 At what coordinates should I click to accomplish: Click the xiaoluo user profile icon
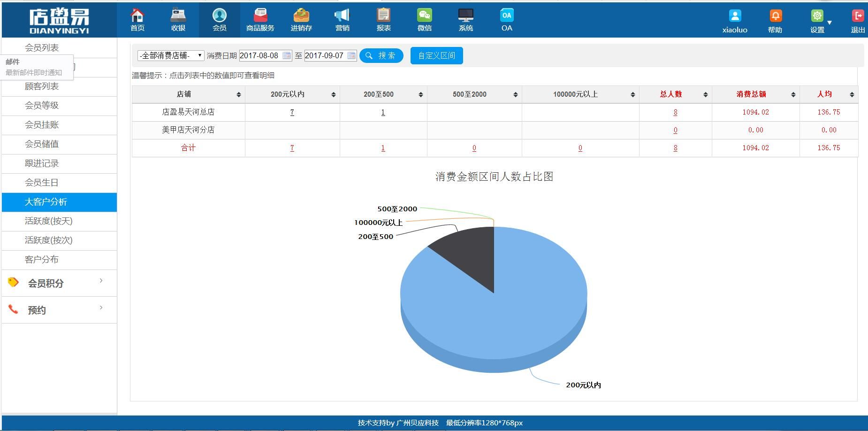[735, 16]
